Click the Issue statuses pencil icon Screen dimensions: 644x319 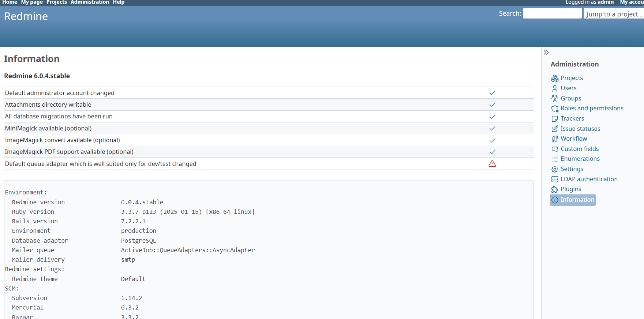point(555,129)
